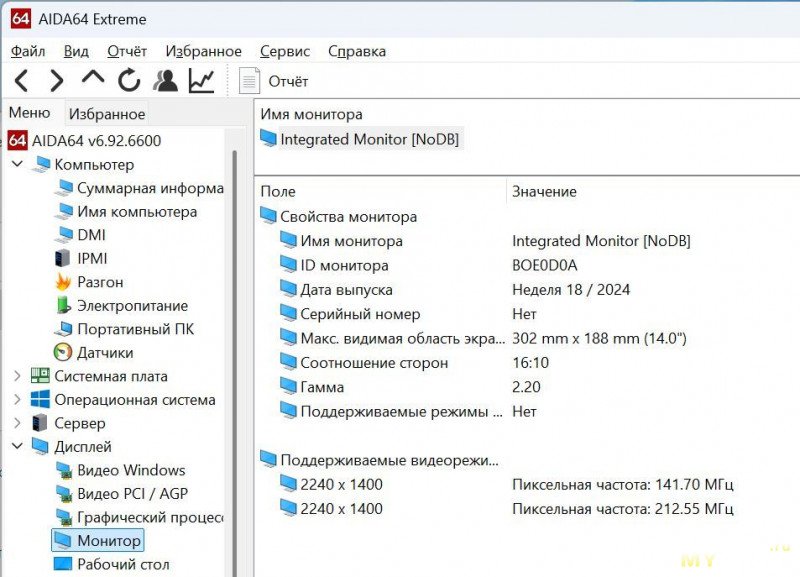Switch to the Избранное sidebar tab
This screenshot has height=577, width=800.
[x=107, y=113]
